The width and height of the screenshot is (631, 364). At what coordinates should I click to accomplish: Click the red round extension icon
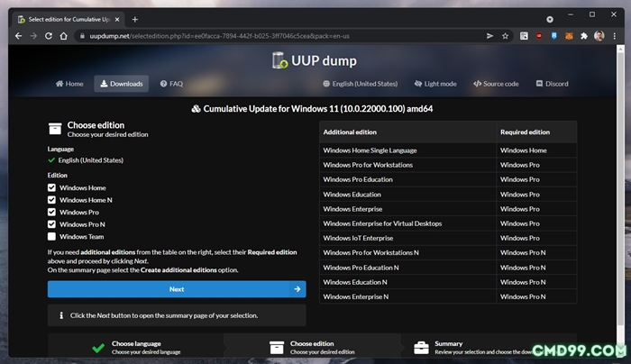(x=539, y=36)
